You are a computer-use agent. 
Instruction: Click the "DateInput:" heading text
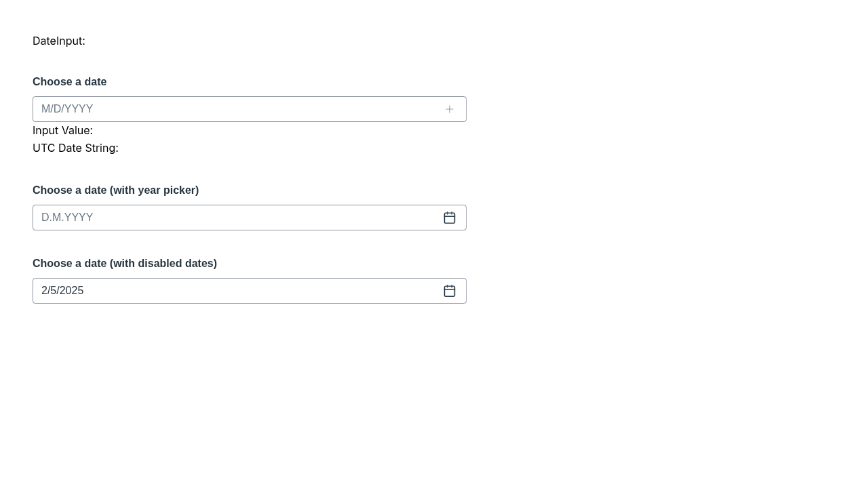click(59, 41)
